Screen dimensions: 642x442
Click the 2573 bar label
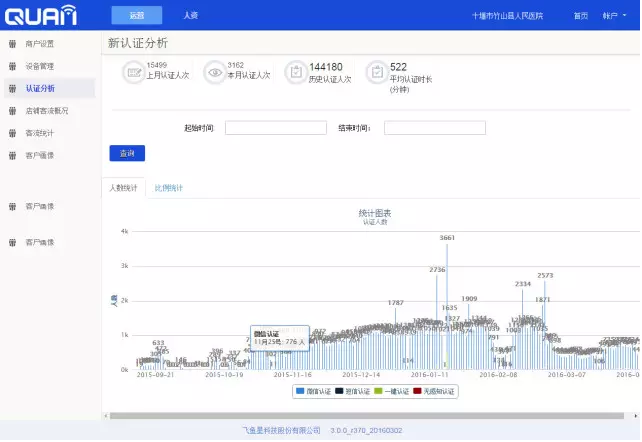[545, 275]
